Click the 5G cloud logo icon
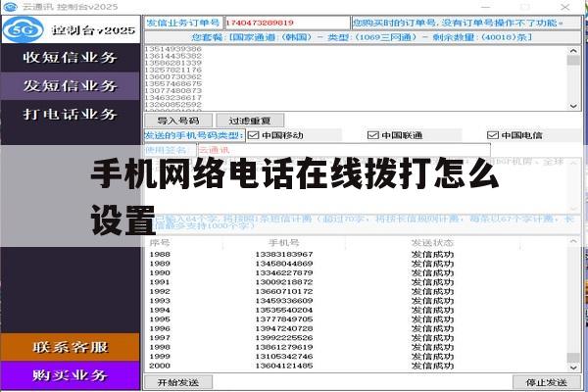 tap(24, 29)
